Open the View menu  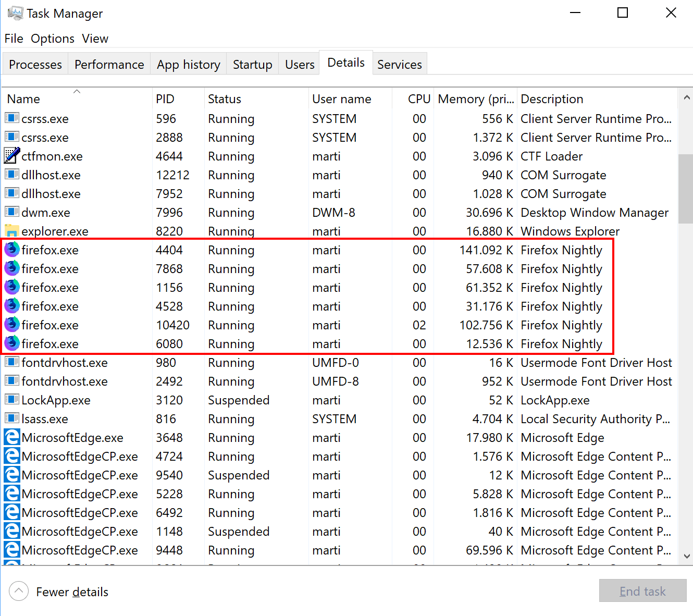(x=95, y=39)
